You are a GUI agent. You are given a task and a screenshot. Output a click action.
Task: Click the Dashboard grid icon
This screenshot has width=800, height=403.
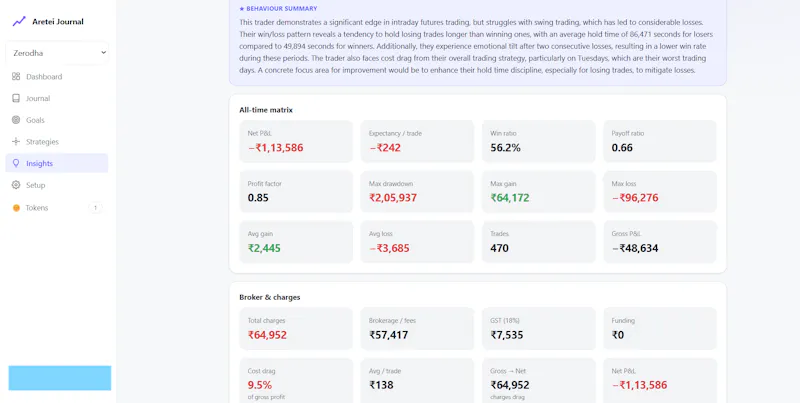[x=16, y=77]
